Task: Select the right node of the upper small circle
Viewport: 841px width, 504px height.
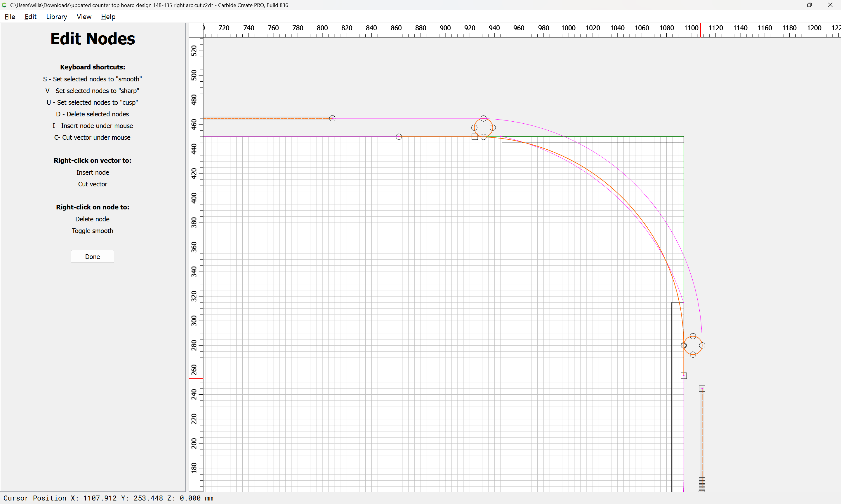Action: pyautogui.click(x=493, y=128)
